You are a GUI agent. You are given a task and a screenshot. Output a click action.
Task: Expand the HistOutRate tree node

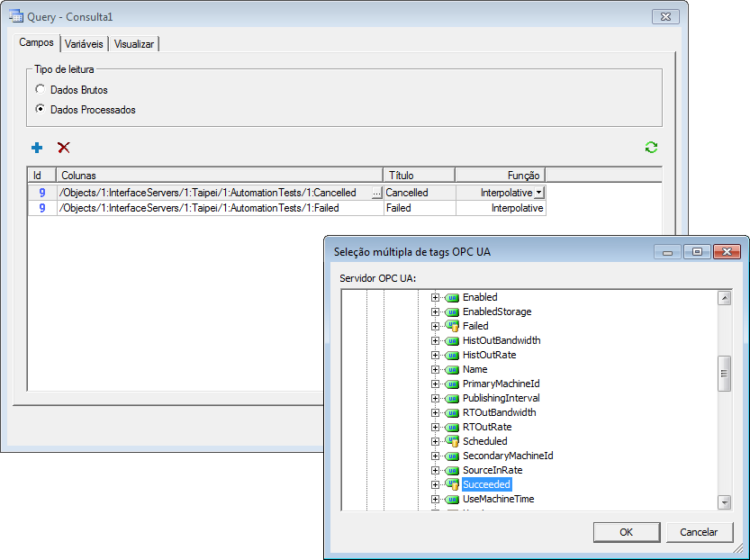[x=435, y=355]
